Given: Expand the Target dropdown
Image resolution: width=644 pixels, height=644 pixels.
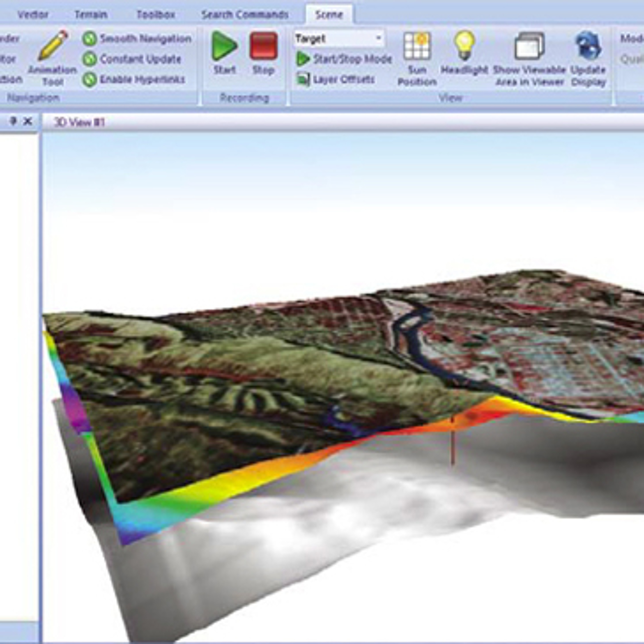Looking at the screenshot, I should (379, 38).
